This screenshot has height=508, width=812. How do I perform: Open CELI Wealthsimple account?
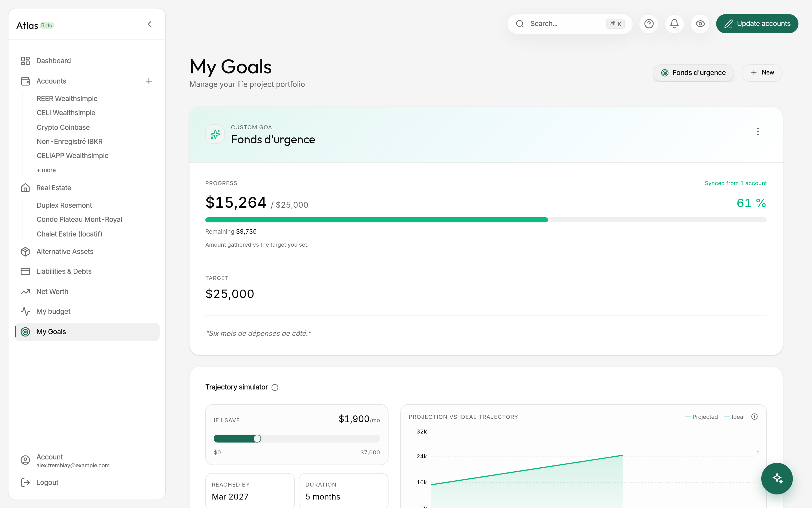click(x=66, y=113)
